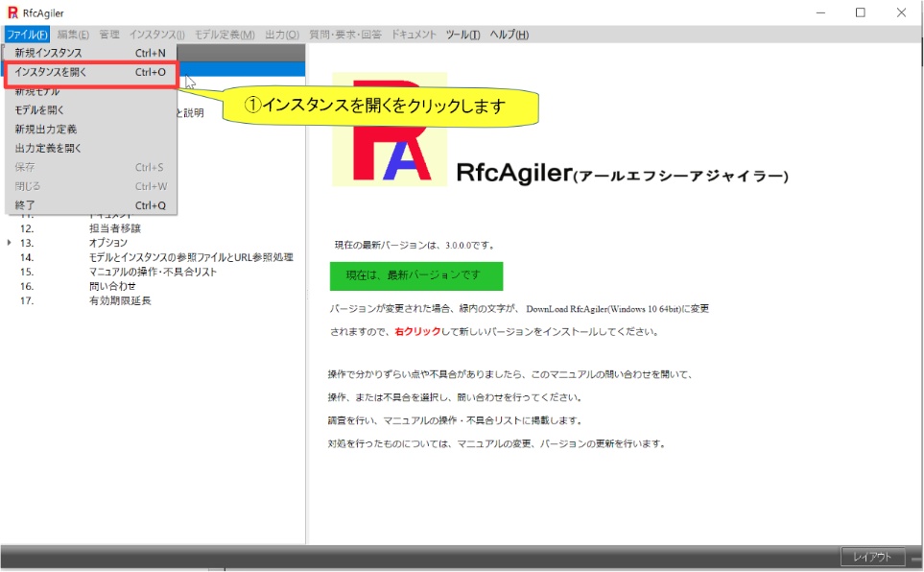
Task: Select tree item 13 オプション
Action: click(x=107, y=243)
